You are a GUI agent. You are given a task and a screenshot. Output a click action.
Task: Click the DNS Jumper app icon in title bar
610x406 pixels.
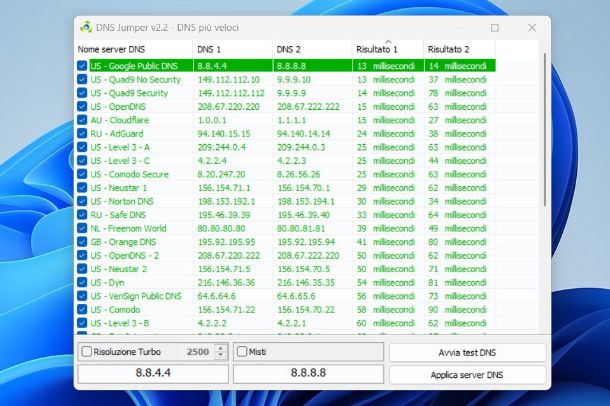(86, 27)
